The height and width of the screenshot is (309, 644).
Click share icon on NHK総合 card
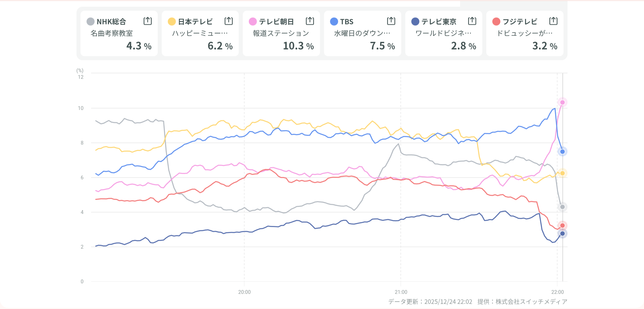[x=148, y=21]
